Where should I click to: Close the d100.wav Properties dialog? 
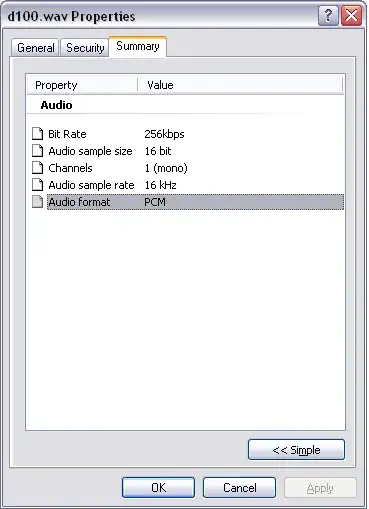click(351, 15)
